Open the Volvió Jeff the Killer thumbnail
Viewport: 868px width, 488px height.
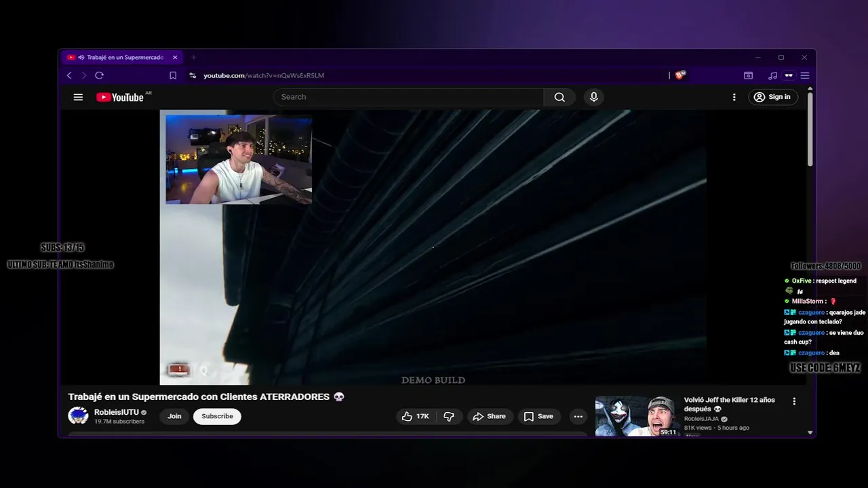637,416
